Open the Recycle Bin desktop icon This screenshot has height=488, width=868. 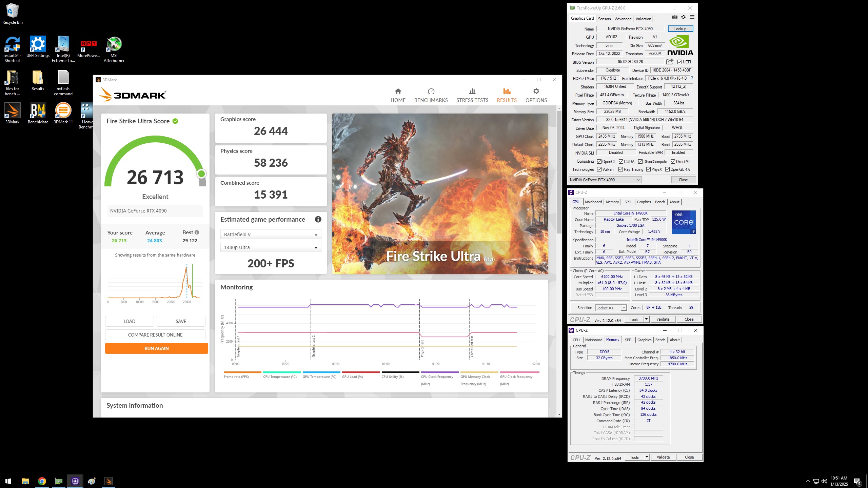click(x=12, y=14)
